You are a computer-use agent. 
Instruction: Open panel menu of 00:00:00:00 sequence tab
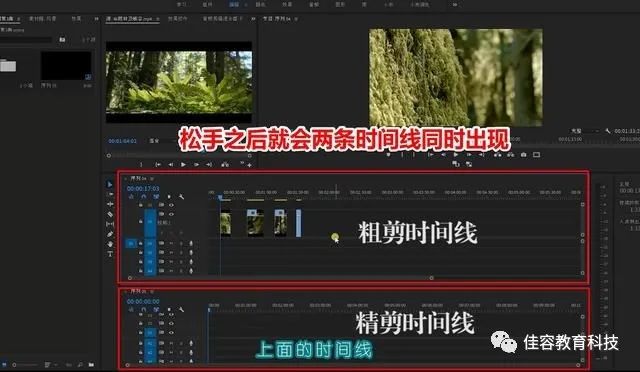151,291
